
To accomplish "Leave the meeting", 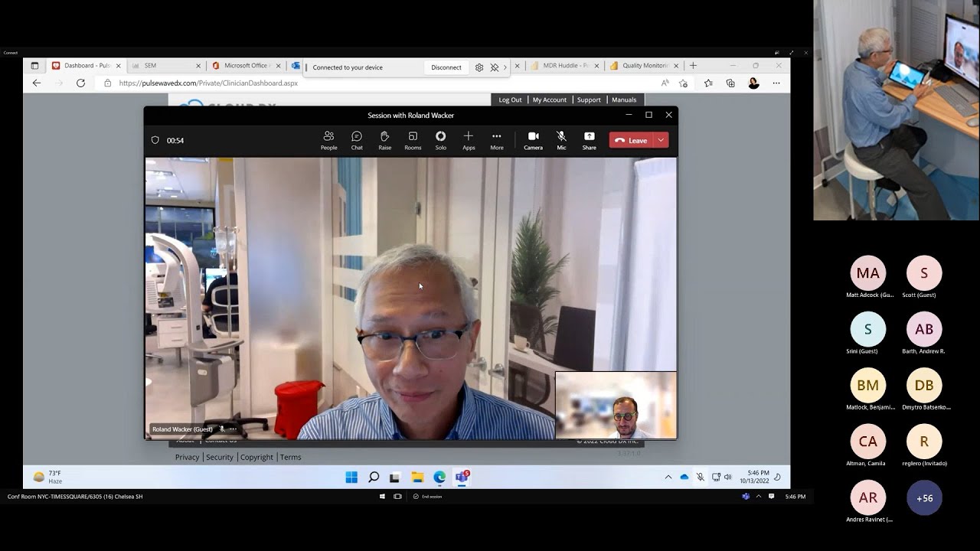I will (x=631, y=140).
